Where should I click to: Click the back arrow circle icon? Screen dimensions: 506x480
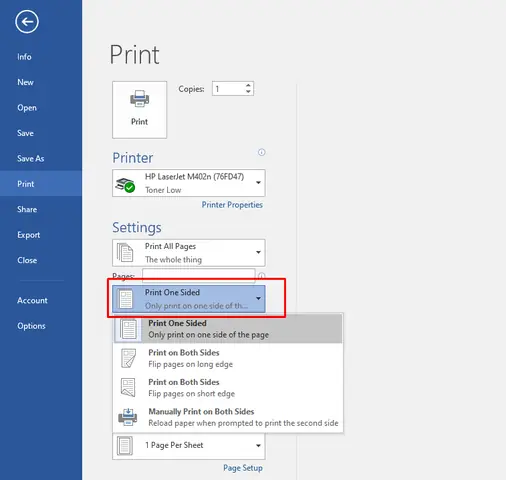point(27,22)
